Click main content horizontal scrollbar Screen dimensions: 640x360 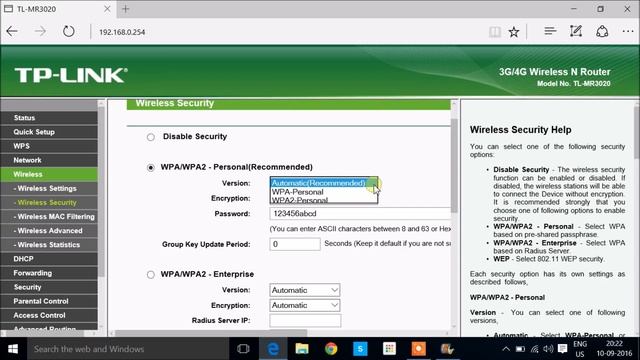[210, 333]
